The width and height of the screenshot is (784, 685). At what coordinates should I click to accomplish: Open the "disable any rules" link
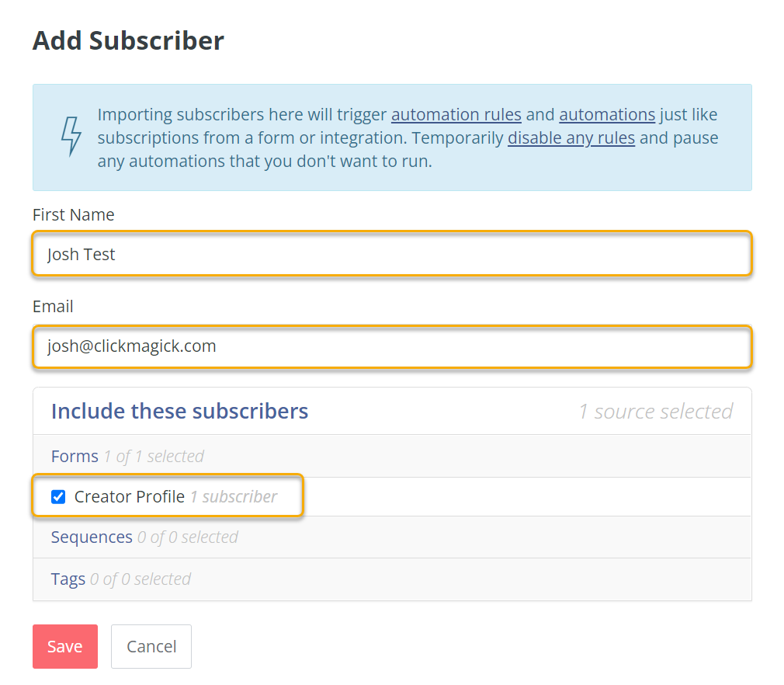pos(571,138)
